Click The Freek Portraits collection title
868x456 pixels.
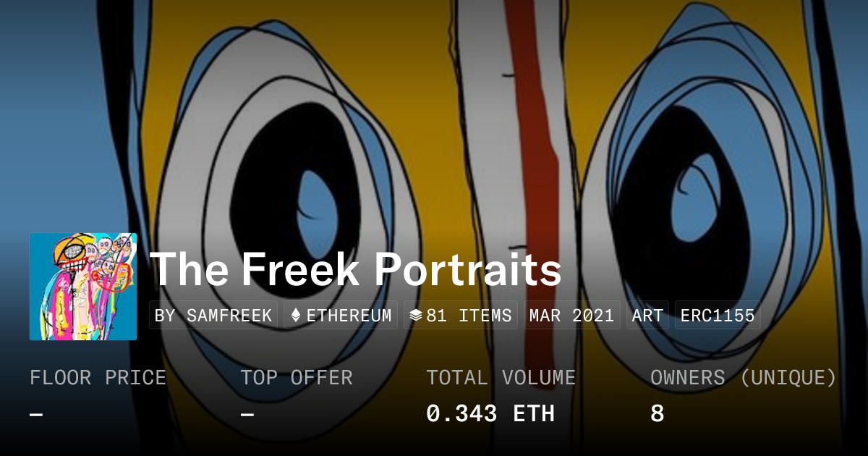point(356,269)
